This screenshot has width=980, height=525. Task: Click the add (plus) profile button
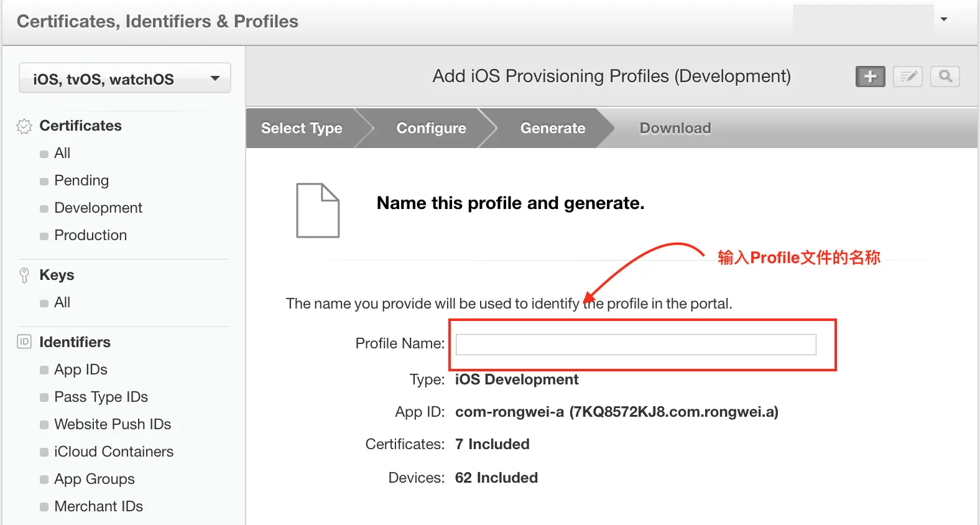pyautogui.click(x=870, y=77)
